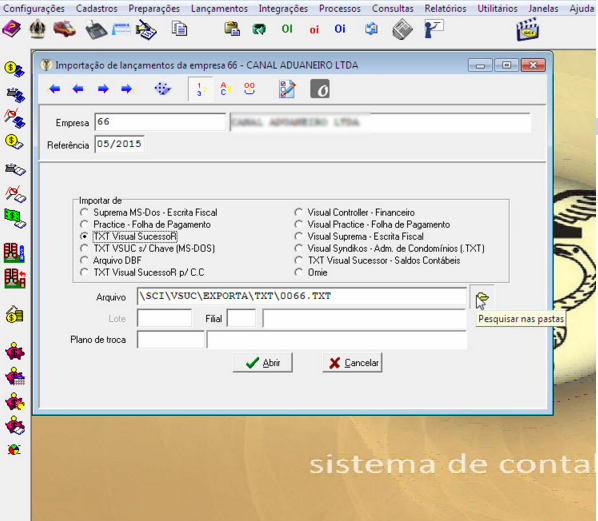Open the Consultas menu
The width and height of the screenshot is (598, 521).
[392, 8]
